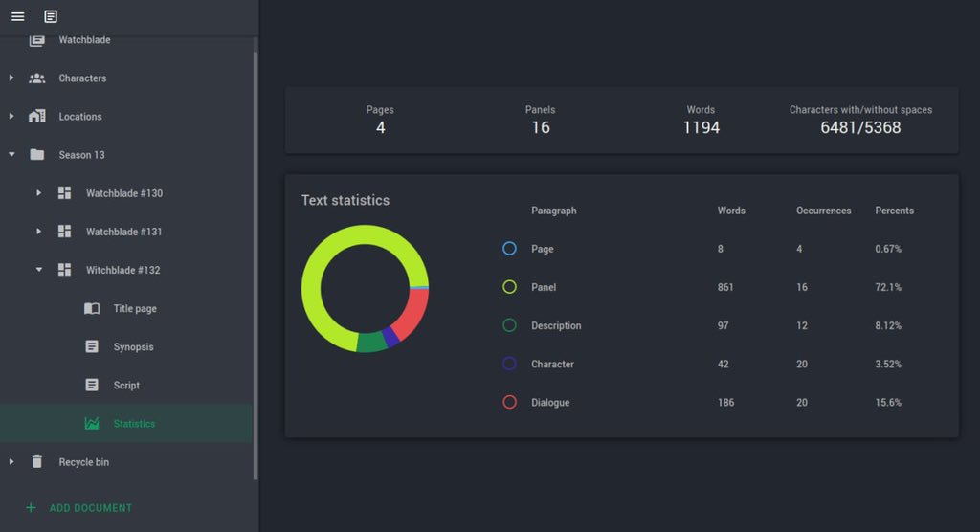The width and height of the screenshot is (980, 532).
Task: Click the red Dialogue donut segment
Action: pos(413,313)
